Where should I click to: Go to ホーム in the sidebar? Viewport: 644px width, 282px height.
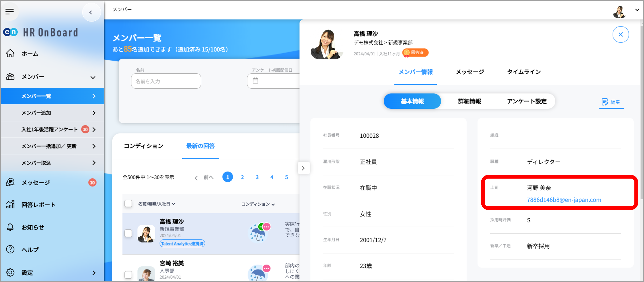(x=30, y=54)
